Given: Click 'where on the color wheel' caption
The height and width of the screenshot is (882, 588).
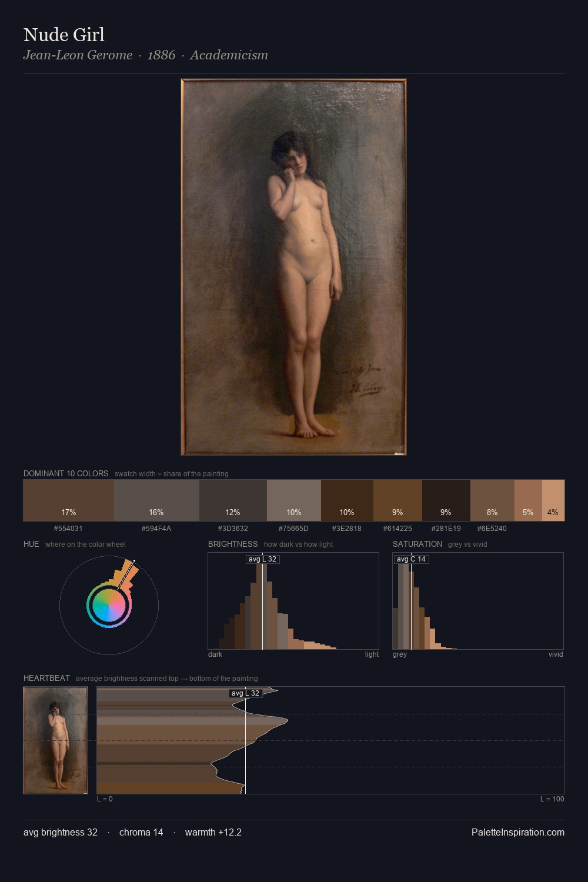Looking at the screenshot, I should 85,544.
